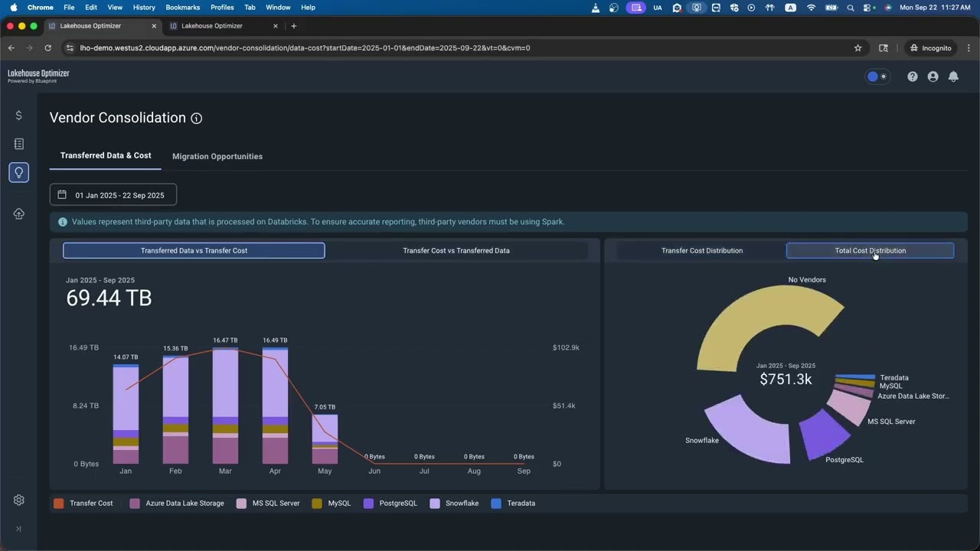
Task: Click the Vendor Consolidation info icon
Action: (197, 119)
